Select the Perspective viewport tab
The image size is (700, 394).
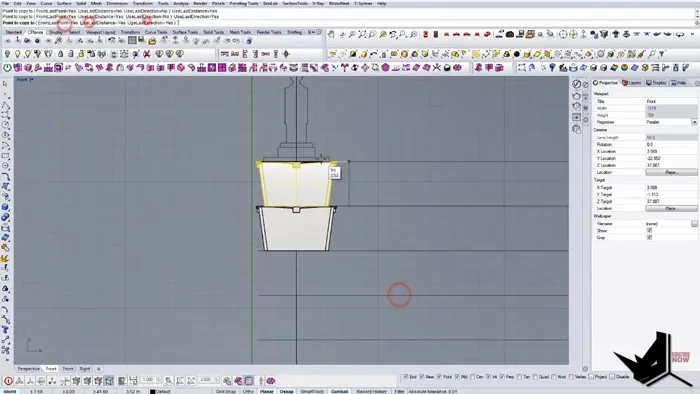point(28,369)
